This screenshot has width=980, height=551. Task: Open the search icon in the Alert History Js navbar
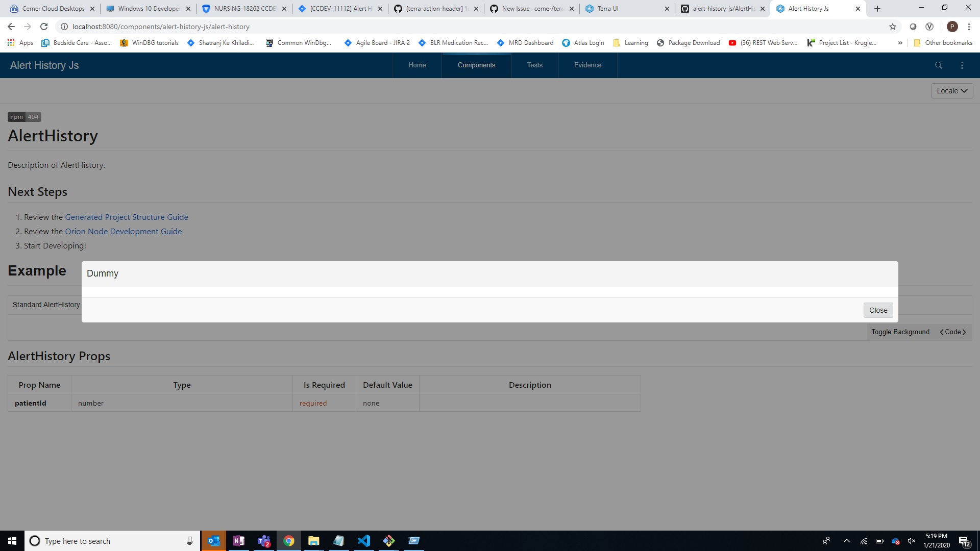[939, 65]
